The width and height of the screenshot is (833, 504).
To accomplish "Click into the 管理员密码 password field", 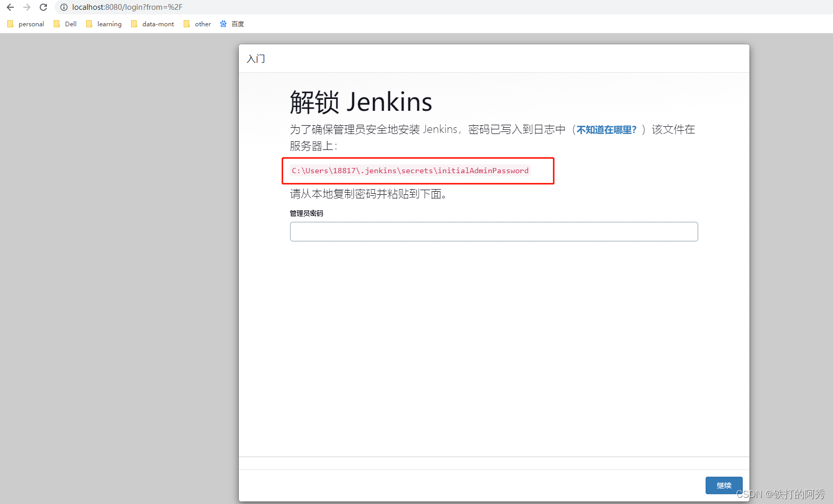I will tap(494, 231).
